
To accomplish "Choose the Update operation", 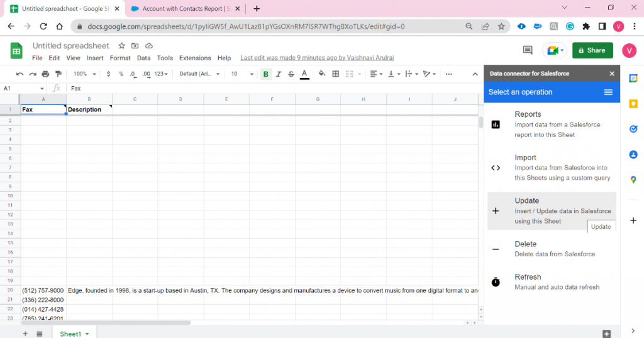I will pos(552,211).
